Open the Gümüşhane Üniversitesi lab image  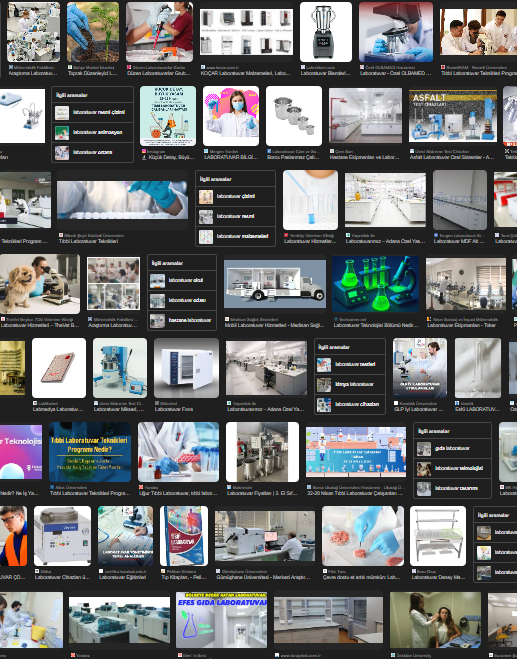click(x=265, y=536)
